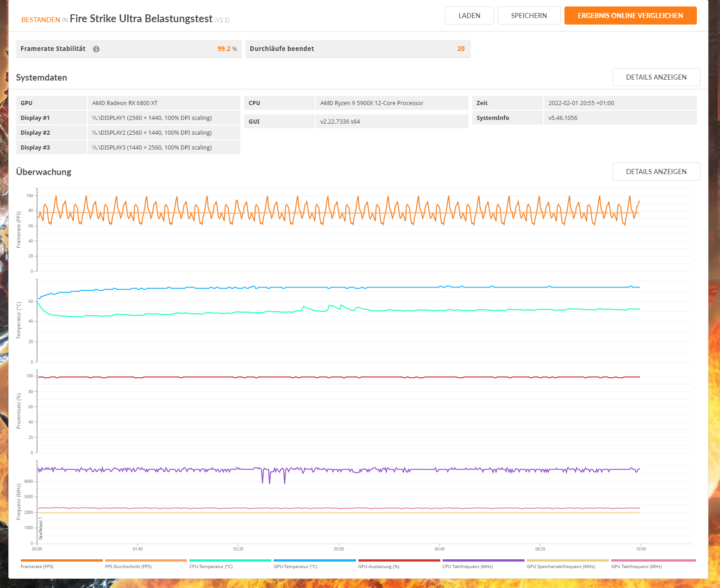
Task: Click the 08:20 mark on time axis
Action: click(x=540, y=549)
